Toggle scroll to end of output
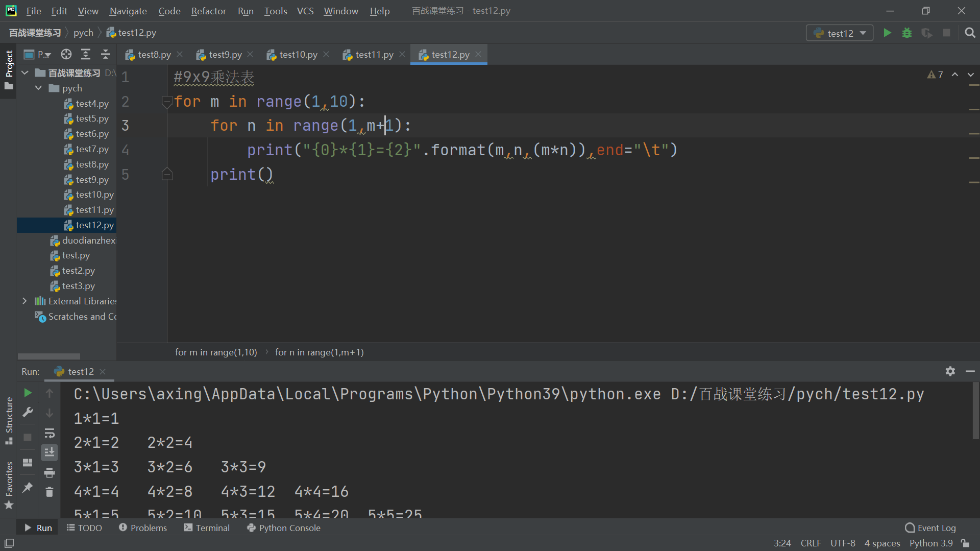Screen dimensions: 980x551 point(50,453)
